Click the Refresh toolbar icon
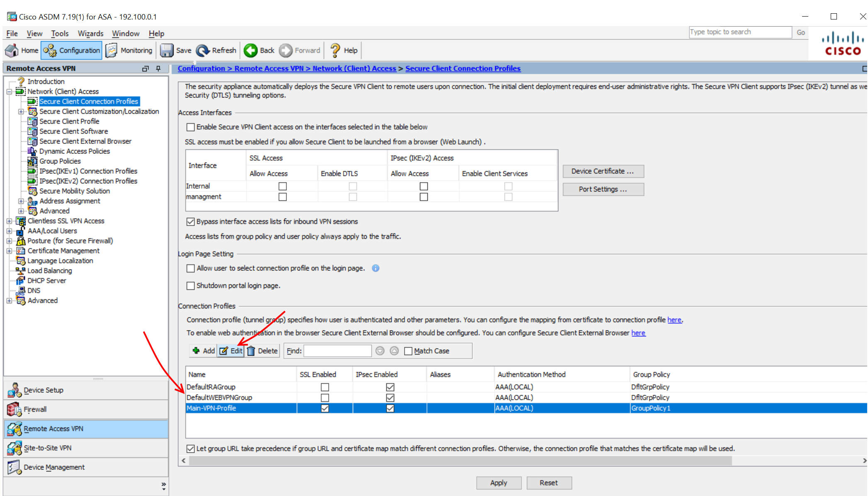Viewport: 868px width, 496px height. click(203, 51)
